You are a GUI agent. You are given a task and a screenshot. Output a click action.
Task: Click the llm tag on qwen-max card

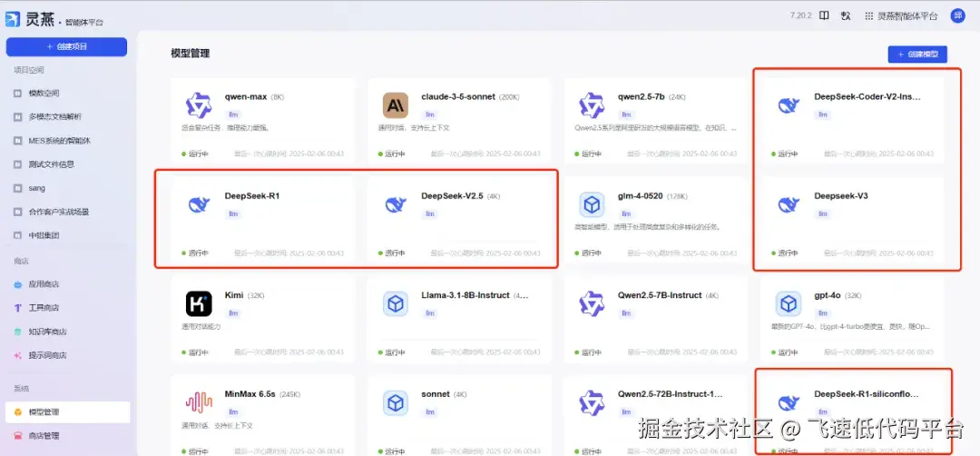233,115
